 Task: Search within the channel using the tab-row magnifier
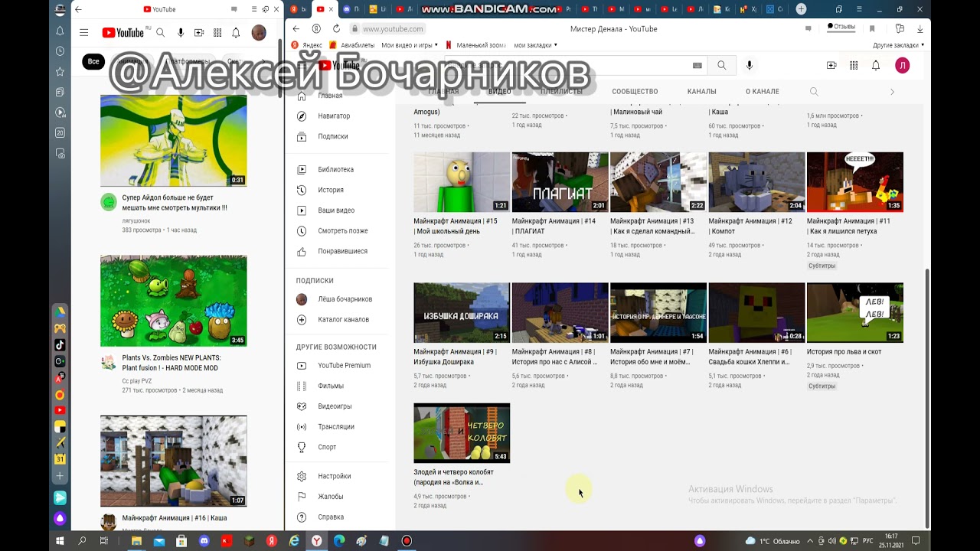[x=814, y=92]
